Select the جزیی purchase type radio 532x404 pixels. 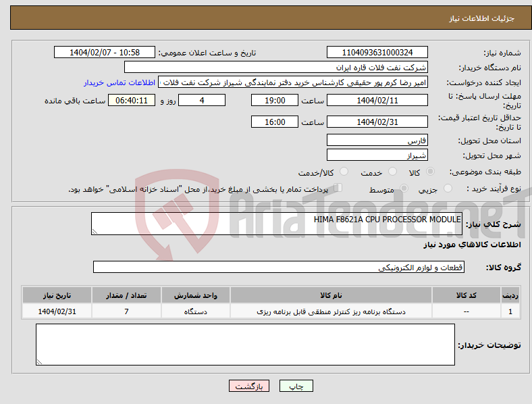[x=448, y=188]
